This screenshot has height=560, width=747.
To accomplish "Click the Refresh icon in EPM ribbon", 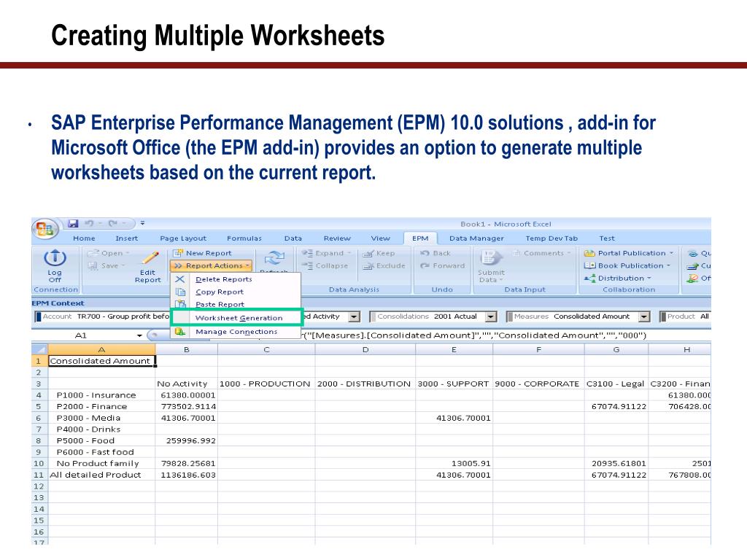I will pos(274,258).
